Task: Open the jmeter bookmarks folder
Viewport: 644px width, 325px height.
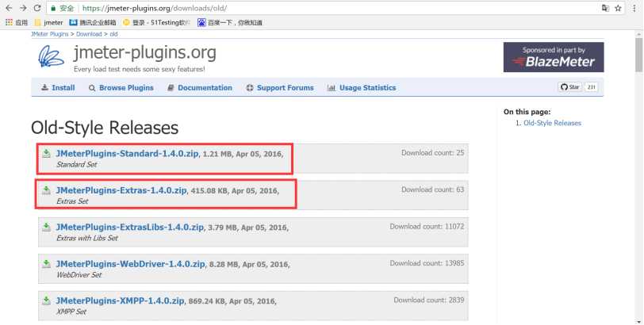Action: point(49,22)
